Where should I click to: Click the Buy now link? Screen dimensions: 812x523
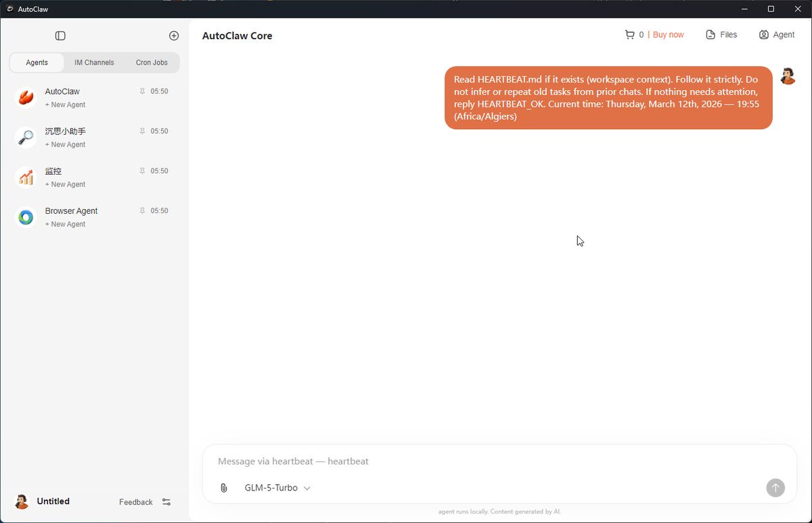[669, 35]
